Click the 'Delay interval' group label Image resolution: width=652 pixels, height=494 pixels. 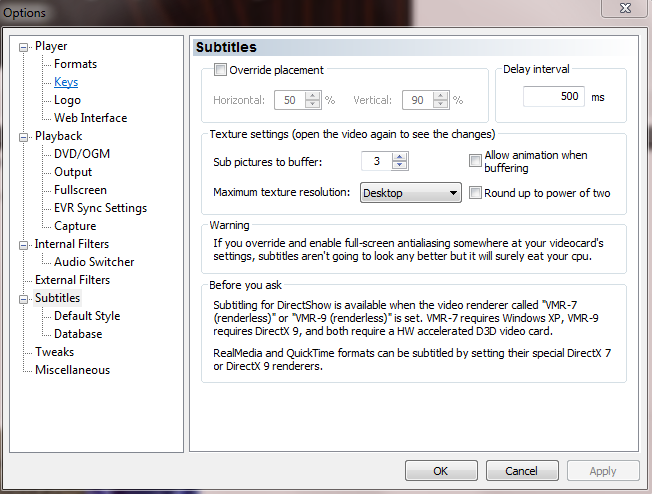tap(536, 69)
